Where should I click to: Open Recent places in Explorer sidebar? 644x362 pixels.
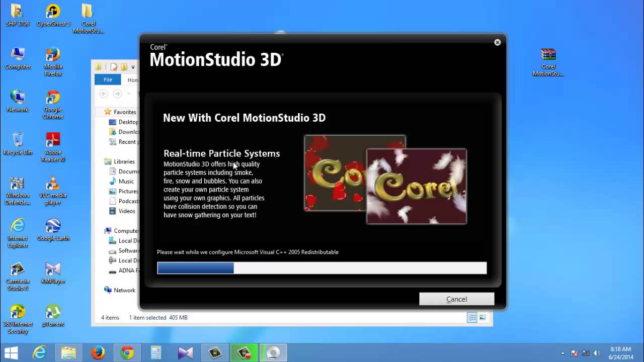pyautogui.click(x=124, y=142)
